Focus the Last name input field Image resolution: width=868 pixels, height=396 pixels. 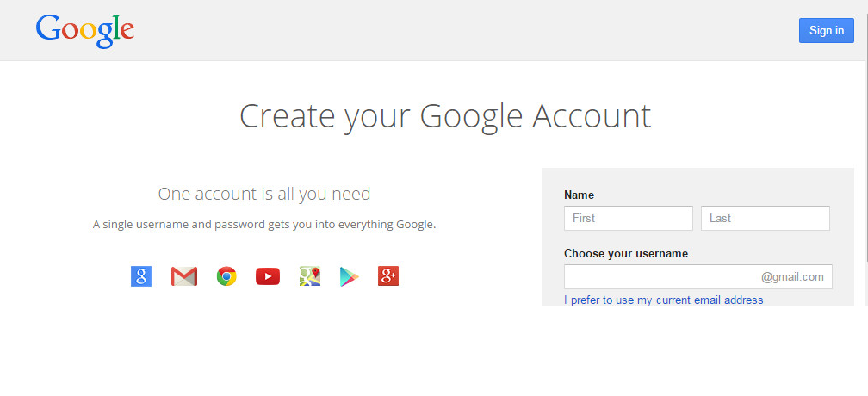click(766, 218)
